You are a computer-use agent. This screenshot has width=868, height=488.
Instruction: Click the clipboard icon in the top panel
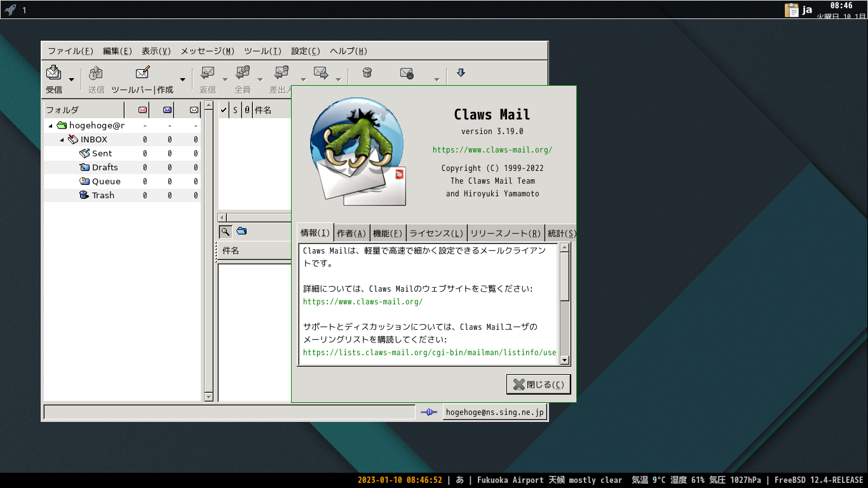(791, 10)
